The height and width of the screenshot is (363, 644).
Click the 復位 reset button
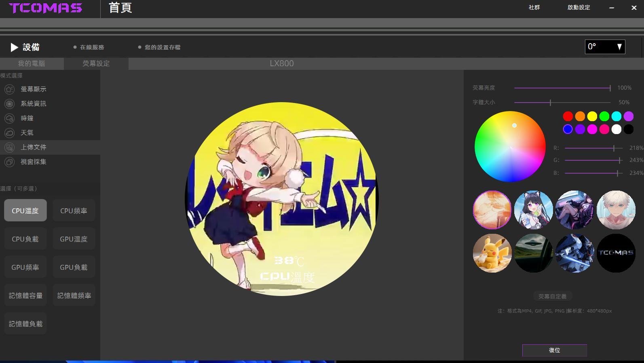click(x=554, y=350)
